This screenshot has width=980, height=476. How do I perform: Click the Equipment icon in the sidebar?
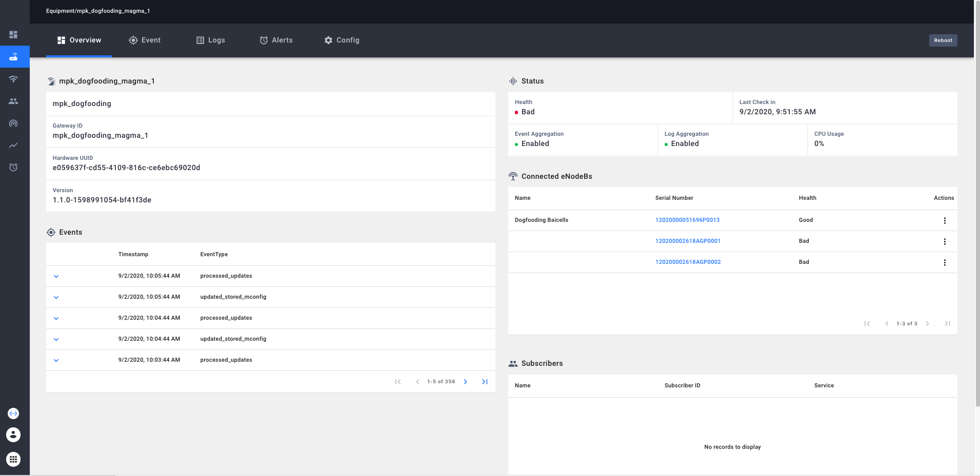coord(14,57)
